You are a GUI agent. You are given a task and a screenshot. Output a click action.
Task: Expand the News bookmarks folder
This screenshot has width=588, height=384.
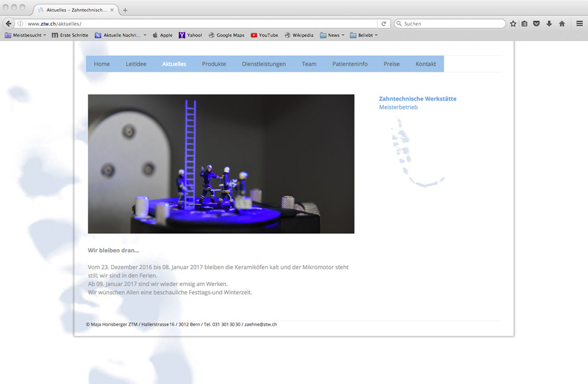click(x=332, y=36)
